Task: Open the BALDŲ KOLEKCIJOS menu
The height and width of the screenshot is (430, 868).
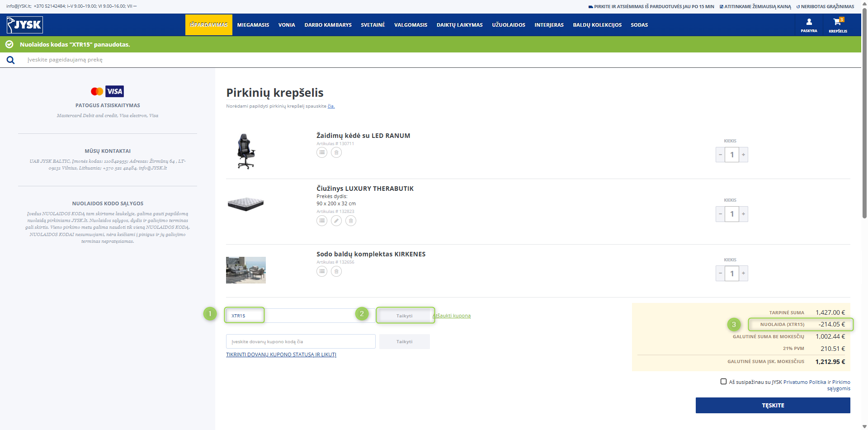Action: pos(597,25)
